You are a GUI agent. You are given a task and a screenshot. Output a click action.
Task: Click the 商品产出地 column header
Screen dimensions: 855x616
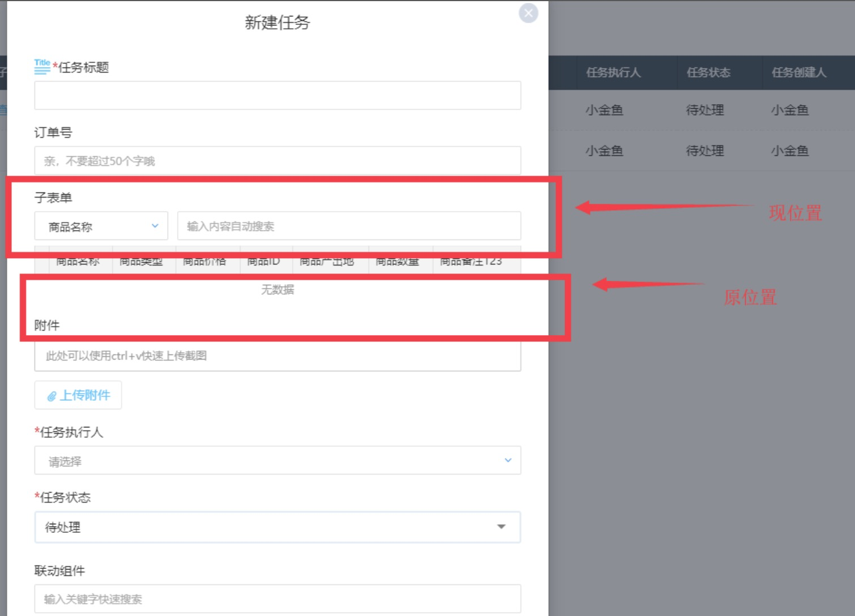coord(330,262)
